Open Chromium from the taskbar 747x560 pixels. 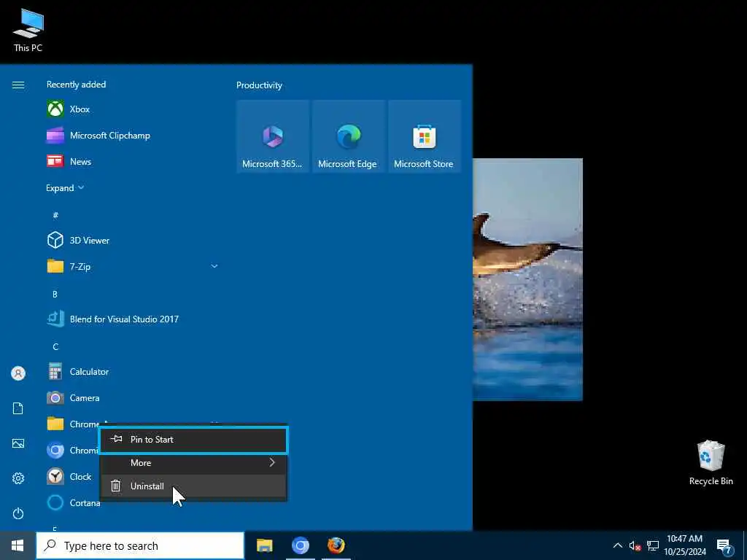pyautogui.click(x=300, y=545)
